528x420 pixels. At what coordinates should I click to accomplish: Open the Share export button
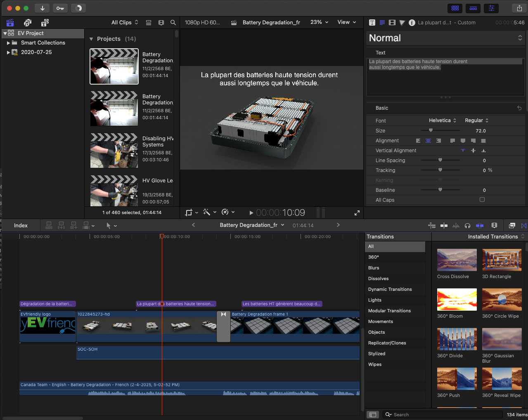pyautogui.click(x=519, y=8)
